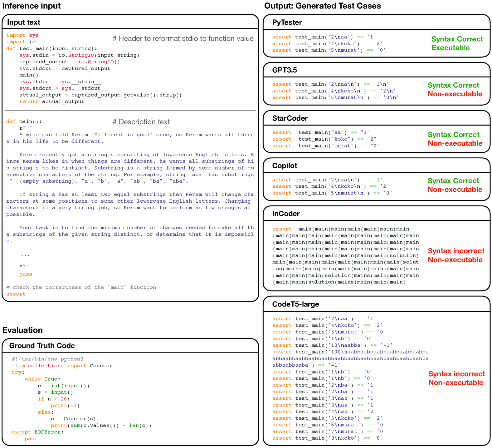Select the GPT3.5 panel header
Screen dimensions: 492x448
click(x=284, y=70)
